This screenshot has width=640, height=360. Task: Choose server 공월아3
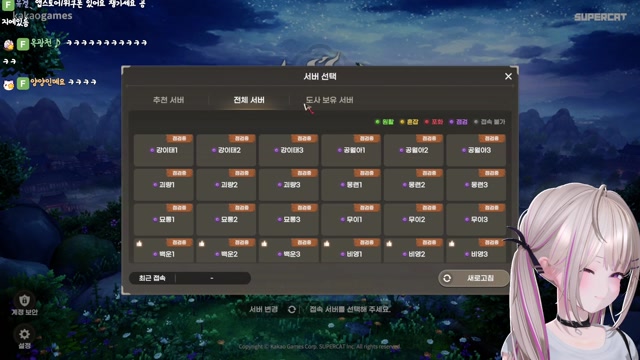click(476, 150)
